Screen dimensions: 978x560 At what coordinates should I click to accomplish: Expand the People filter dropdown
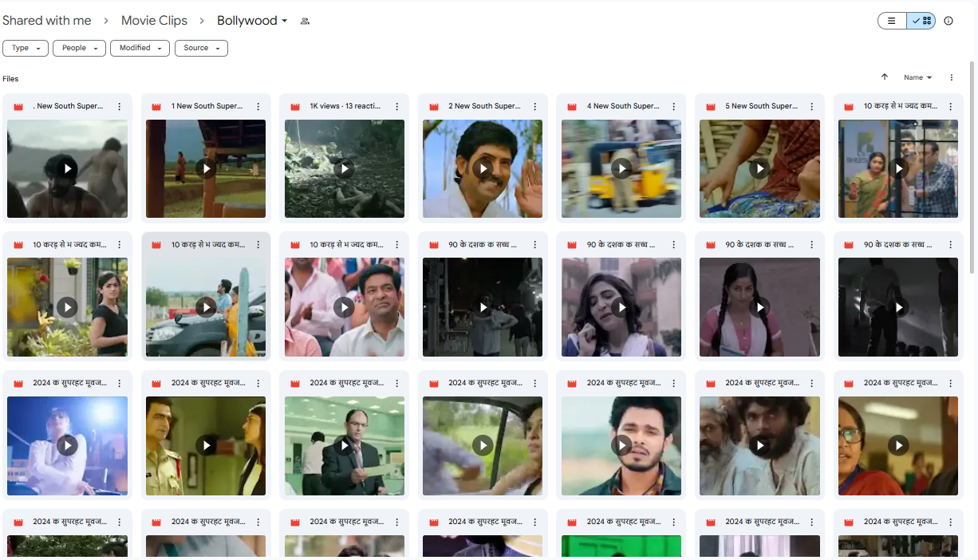coord(79,49)
